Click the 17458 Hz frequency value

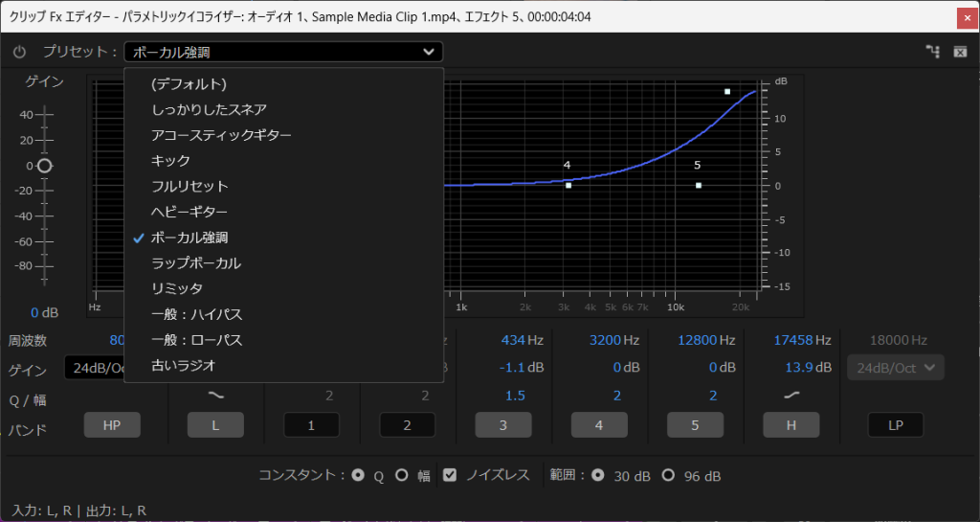(x=803, y=340)
